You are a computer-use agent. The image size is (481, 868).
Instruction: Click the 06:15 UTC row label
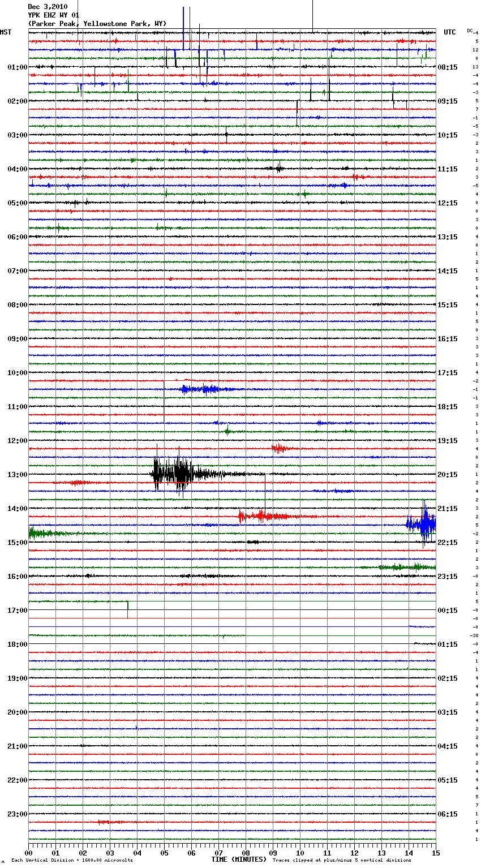point(448,814)
